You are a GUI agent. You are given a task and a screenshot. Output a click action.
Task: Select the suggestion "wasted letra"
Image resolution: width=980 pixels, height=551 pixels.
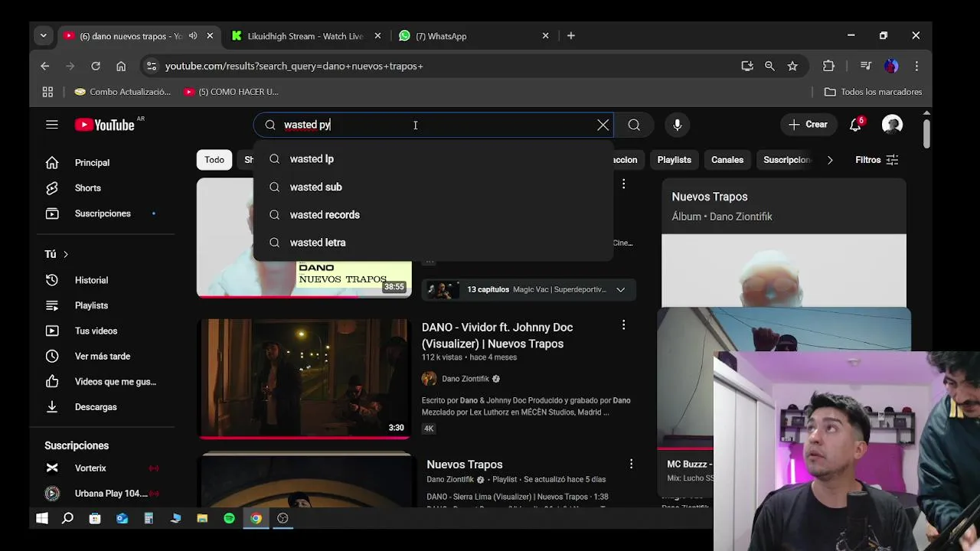pos(433,243)
